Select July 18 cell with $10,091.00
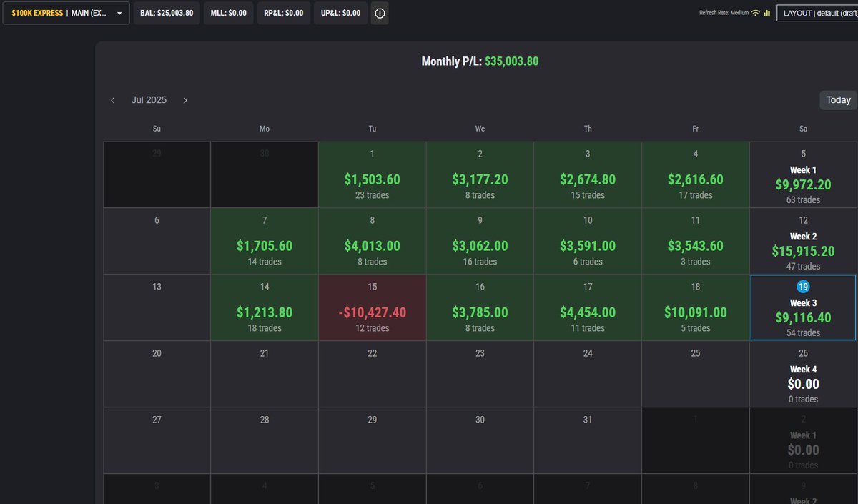Viewport: 858px width, 504px height. (x=696, y=307)
